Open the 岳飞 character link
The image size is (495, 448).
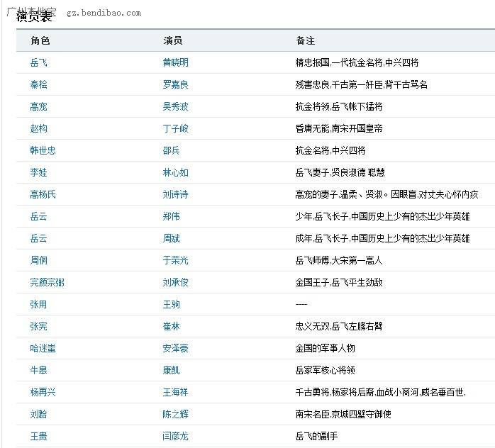38,62
